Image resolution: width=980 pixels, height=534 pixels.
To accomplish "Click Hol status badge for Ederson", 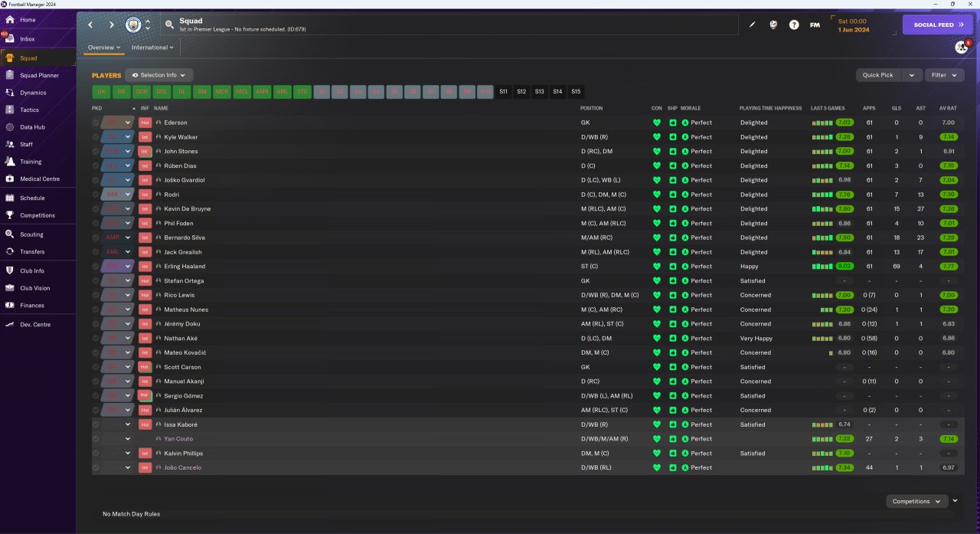I will coord(145,123).
